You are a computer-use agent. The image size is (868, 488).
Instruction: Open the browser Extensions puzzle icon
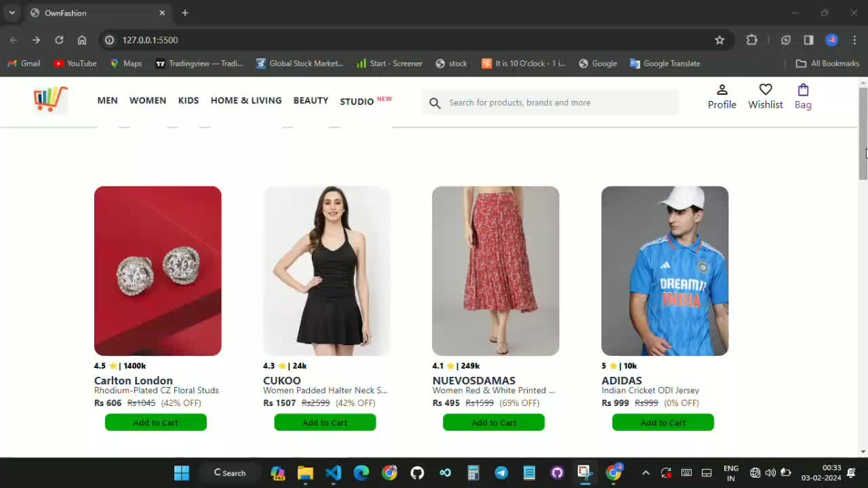point(752,40)
